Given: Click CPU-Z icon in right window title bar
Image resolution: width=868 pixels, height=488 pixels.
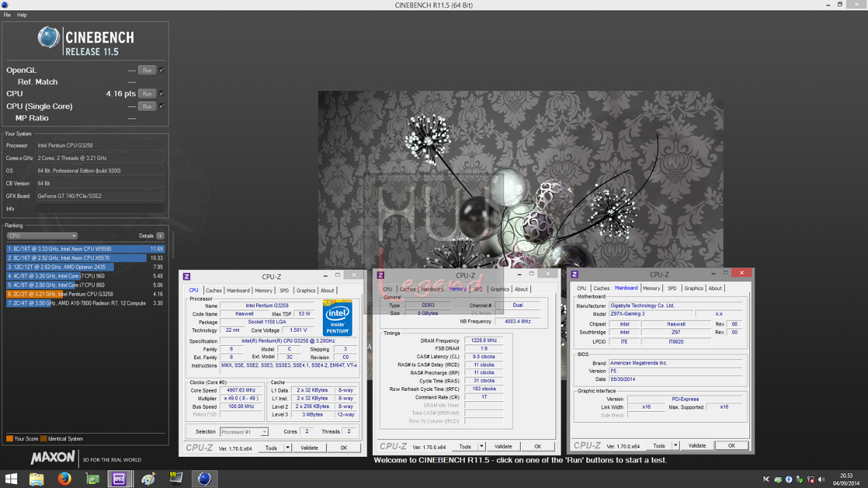Looking at the screenshot, I should [x=574, y=274].
